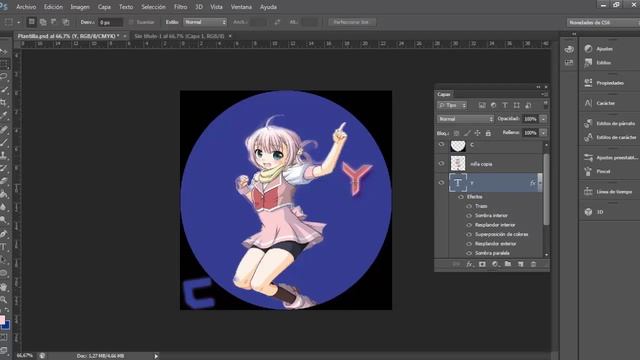Viewport: 640px width, 360px height.
Task: Hide the C layer
Action: click(441, 144)
